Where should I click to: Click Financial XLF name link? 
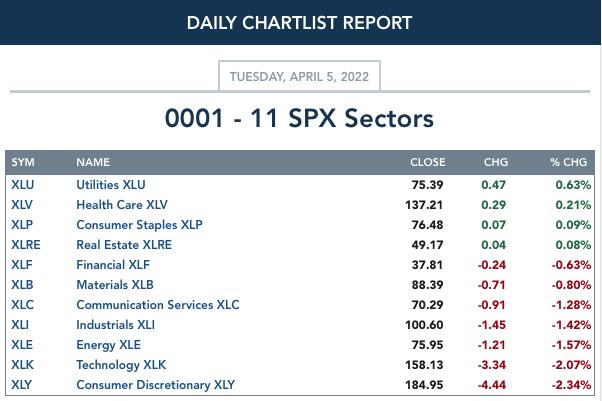point(113,265)
